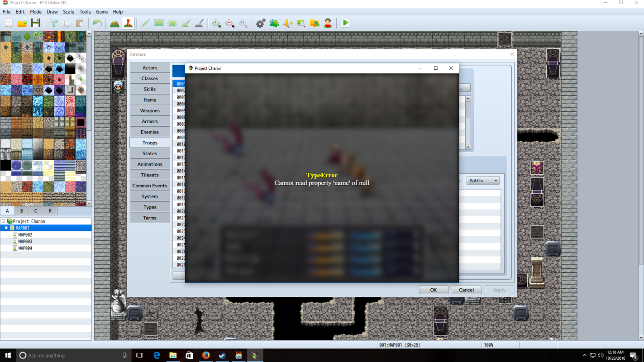The width and height of the screenshot is (644, 362).
Task: Click OK in the Database window
Action: 433,290
